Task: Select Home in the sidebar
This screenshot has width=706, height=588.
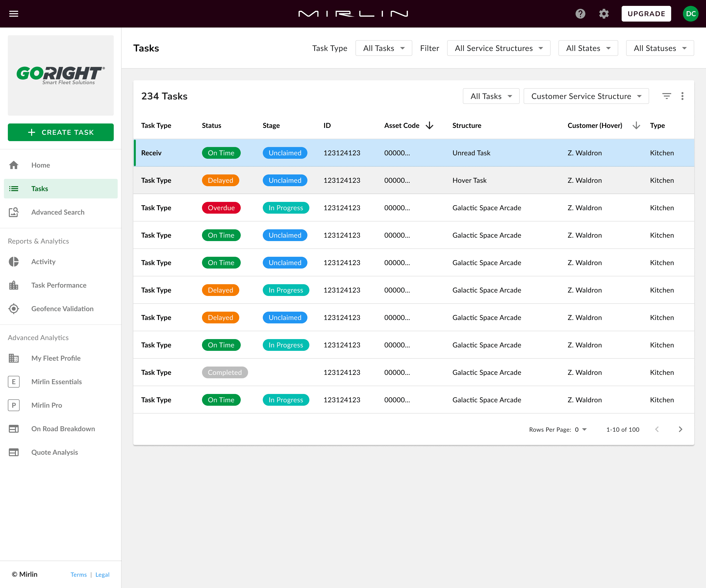Action: click(x=61, y=165)
